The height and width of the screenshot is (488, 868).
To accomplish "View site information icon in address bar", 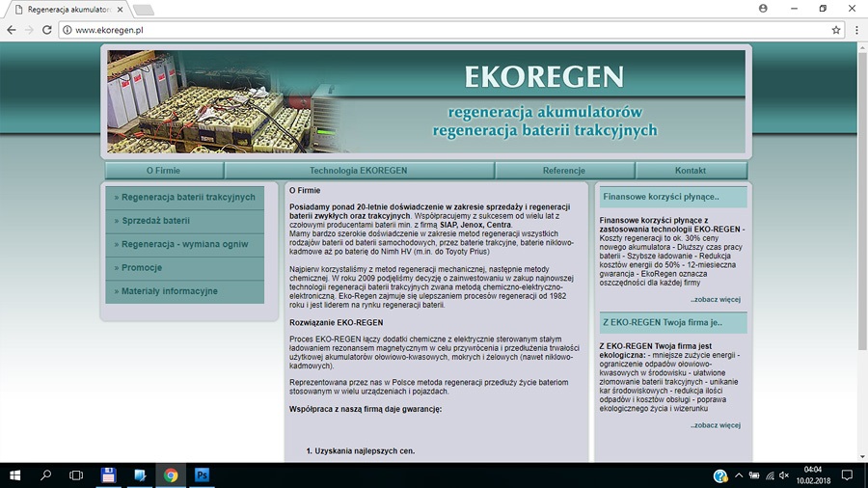I will point(67,30).
